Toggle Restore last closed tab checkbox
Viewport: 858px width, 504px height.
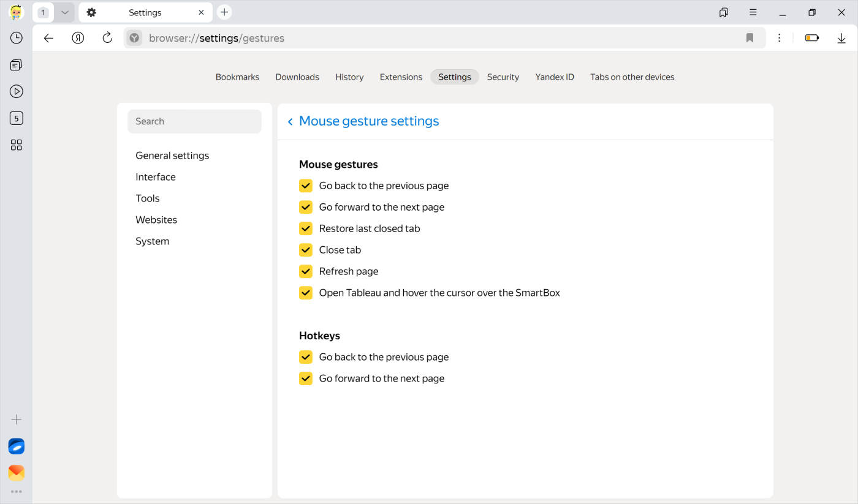(306, 228)
